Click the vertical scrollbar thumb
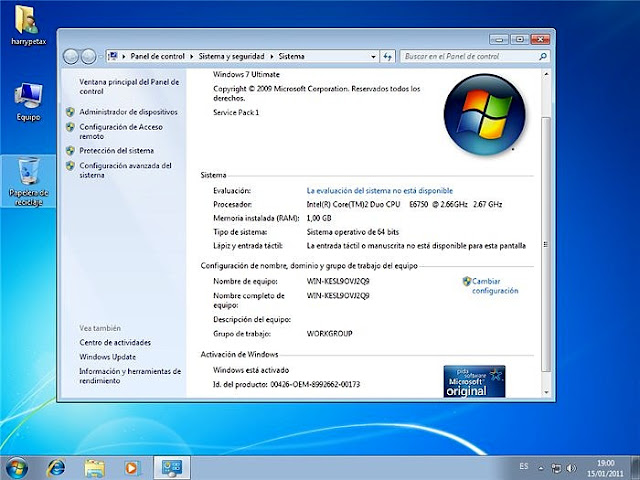The width and height of the screenshot is (640, 480). point(546,244)
